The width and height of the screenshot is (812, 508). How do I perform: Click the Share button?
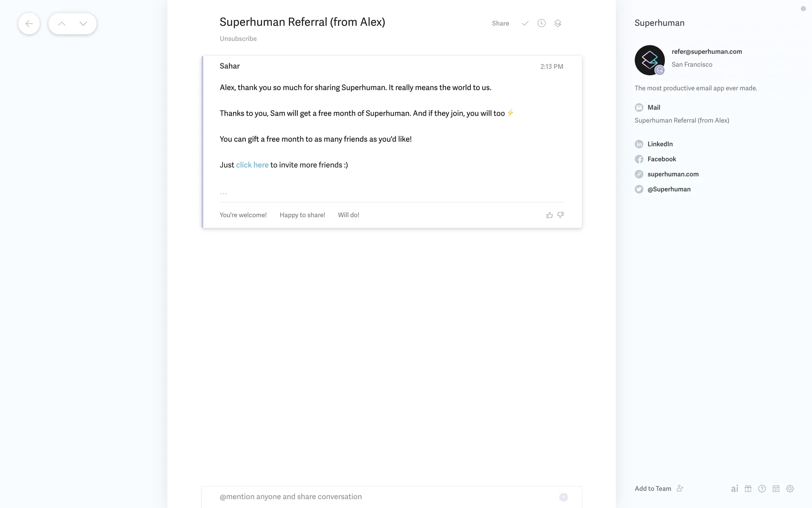(x=500, y=23)
